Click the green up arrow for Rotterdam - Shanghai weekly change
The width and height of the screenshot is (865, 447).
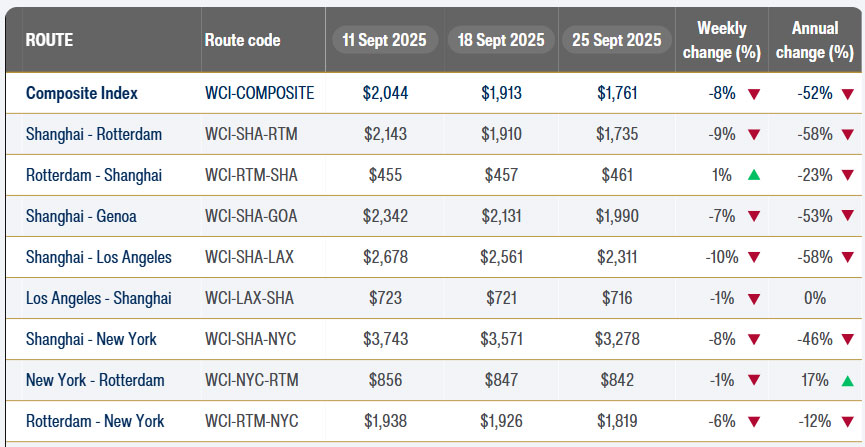coord(754,175)
